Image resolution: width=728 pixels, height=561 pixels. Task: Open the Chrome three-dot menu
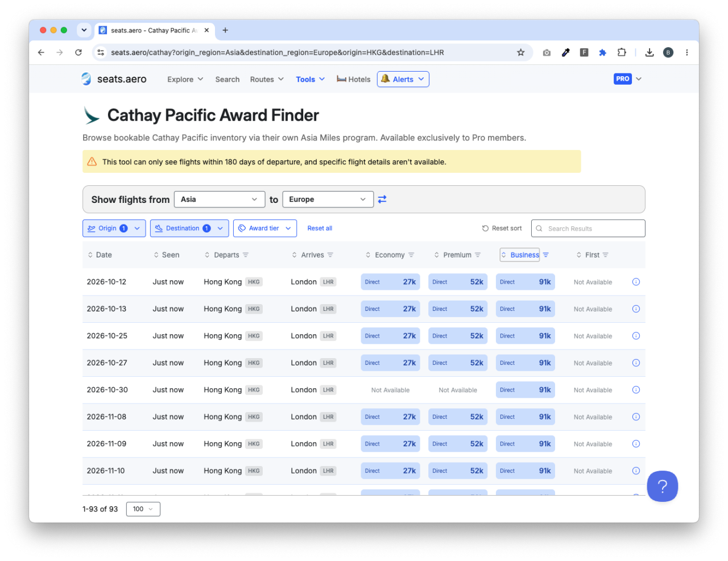[x=687, y=52]
